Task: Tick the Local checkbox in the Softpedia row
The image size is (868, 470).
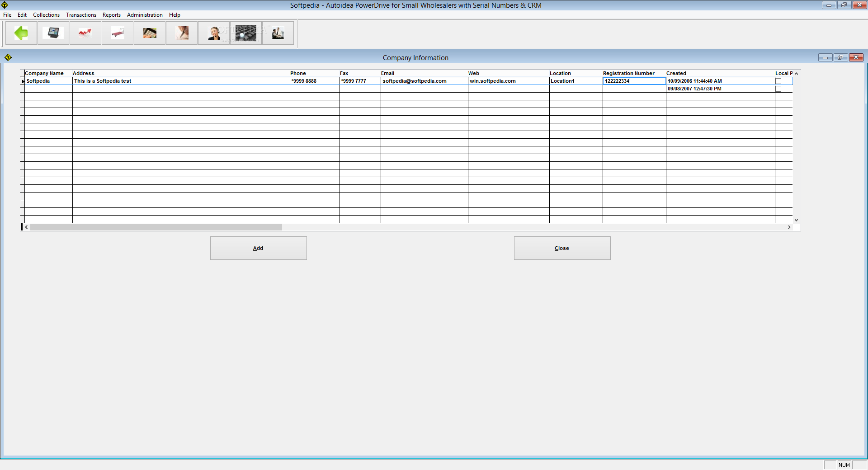Action: [x=778, y=81]
